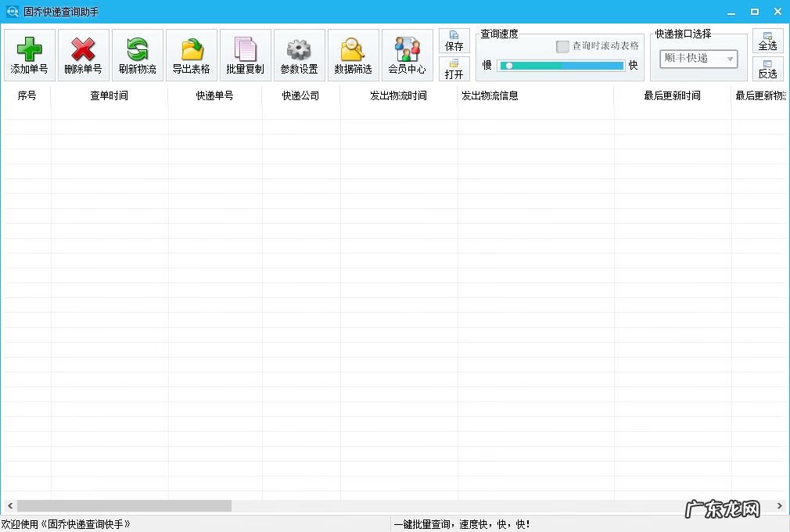
Task: Open 参数设置 parameter settings
Action: 299,54
